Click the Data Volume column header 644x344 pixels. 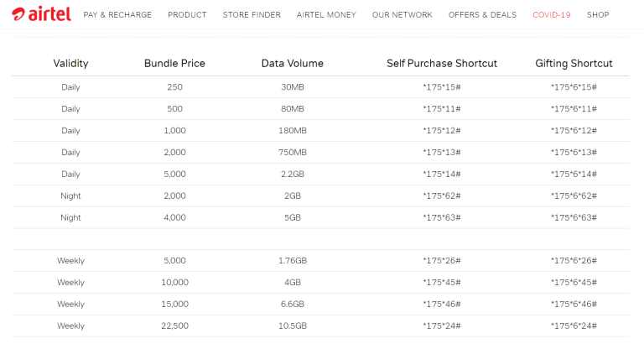click(292, 63)
